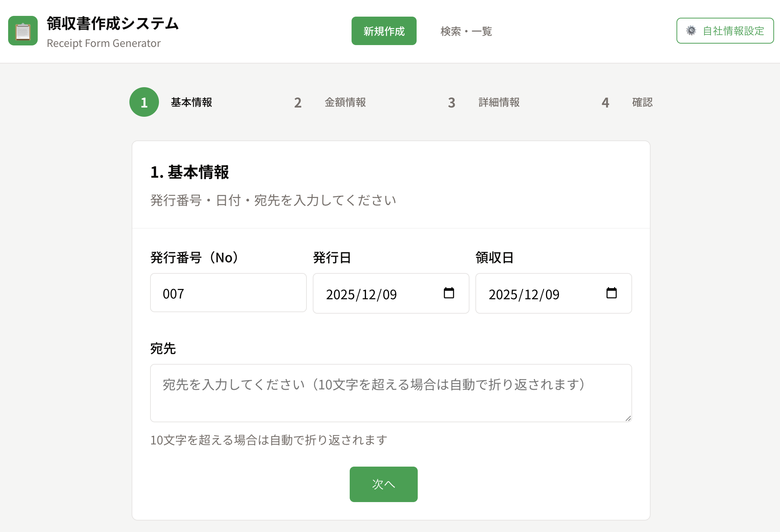The height and width of the screenshot is (532, 780).
Task: Open 自社情報設定 settings
Action: point(725,30)
